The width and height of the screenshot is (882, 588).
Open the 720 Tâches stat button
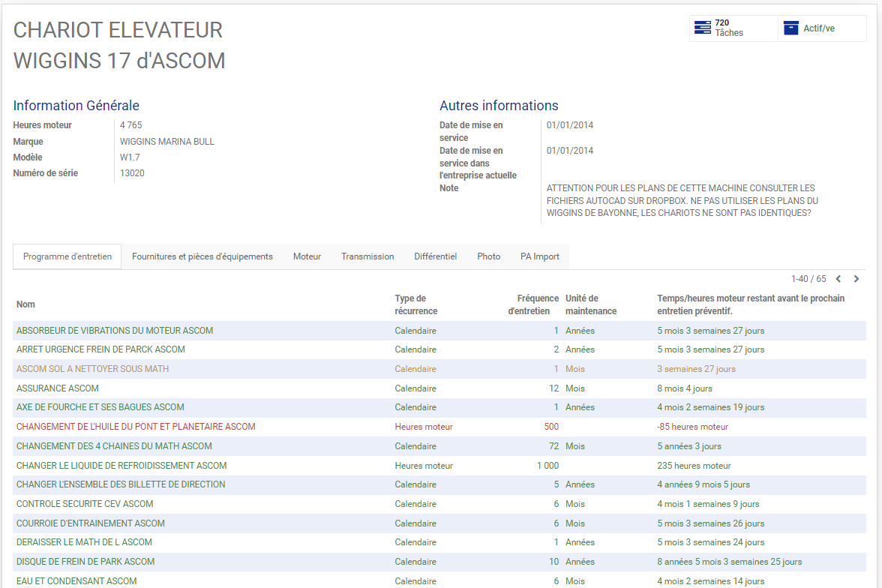(x=733, y=28)
